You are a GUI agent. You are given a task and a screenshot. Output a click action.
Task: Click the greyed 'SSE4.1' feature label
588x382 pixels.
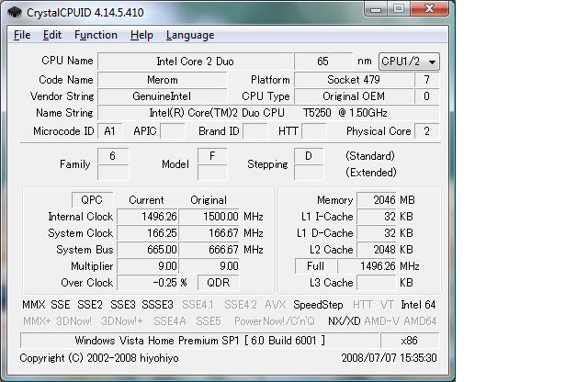(198, 305)
